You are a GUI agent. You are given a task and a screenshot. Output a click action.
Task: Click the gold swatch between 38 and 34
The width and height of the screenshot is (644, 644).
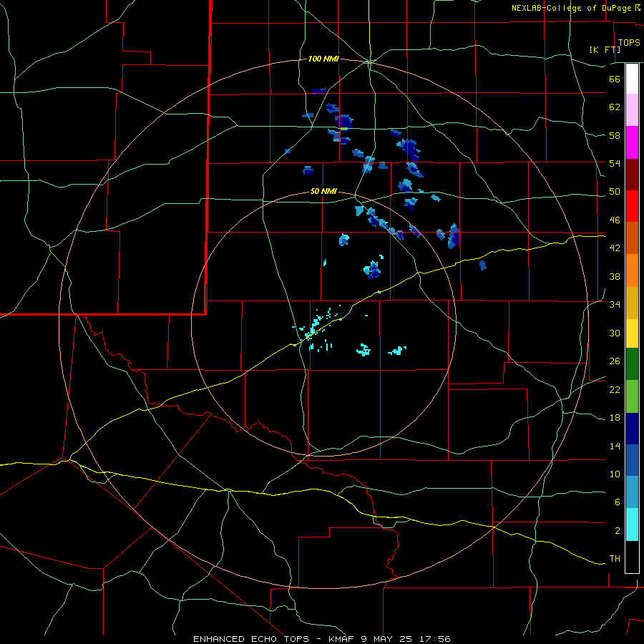tap(632, 303)
